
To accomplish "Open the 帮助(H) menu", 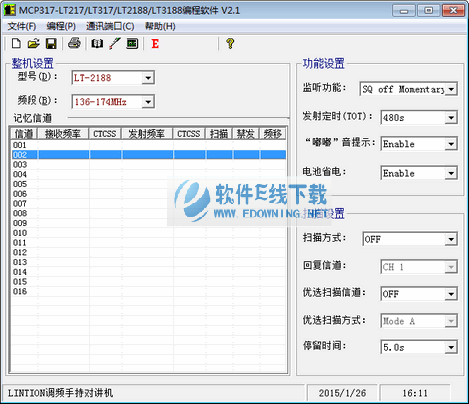I will pyautogui.click(x=160, y=26).
